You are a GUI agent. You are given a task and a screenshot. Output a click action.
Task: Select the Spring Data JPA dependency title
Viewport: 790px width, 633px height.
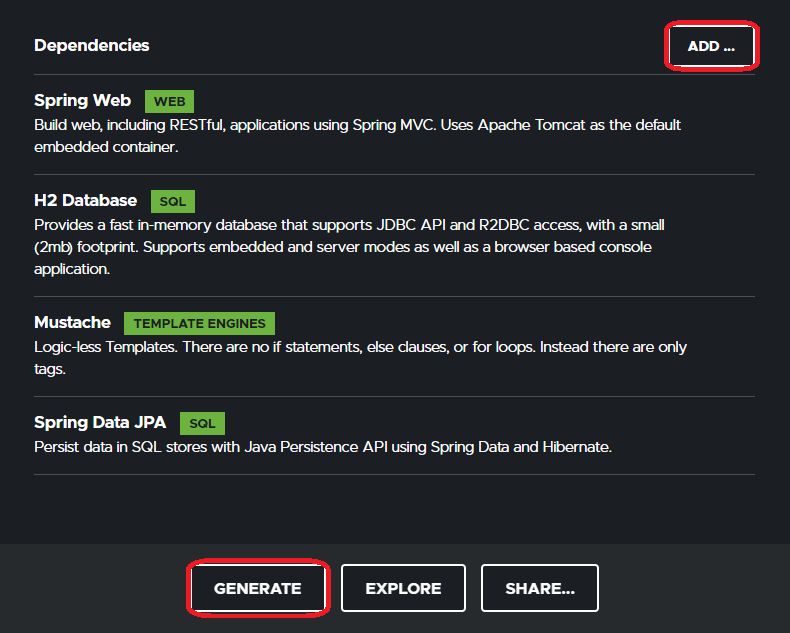(x=100, y=422)
